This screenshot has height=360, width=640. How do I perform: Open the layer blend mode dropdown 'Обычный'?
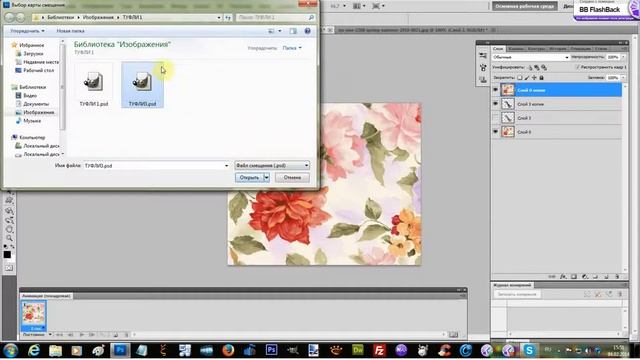click(531, 57)
